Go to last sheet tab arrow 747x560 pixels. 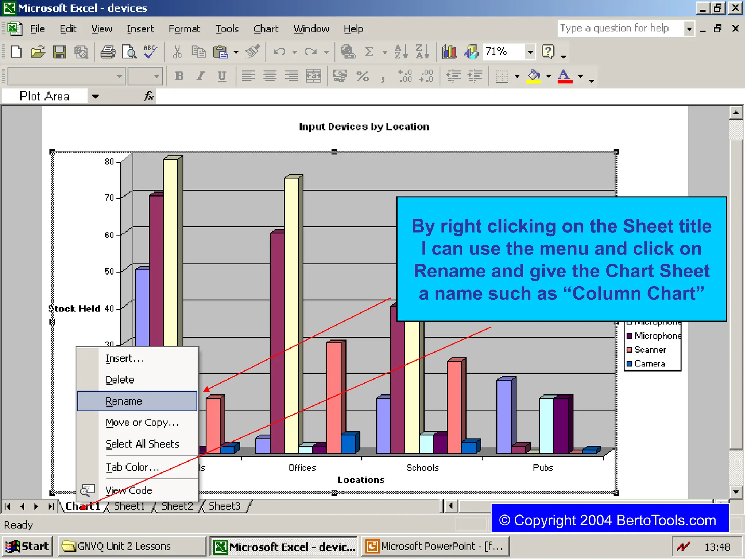(x=51, y=507)
